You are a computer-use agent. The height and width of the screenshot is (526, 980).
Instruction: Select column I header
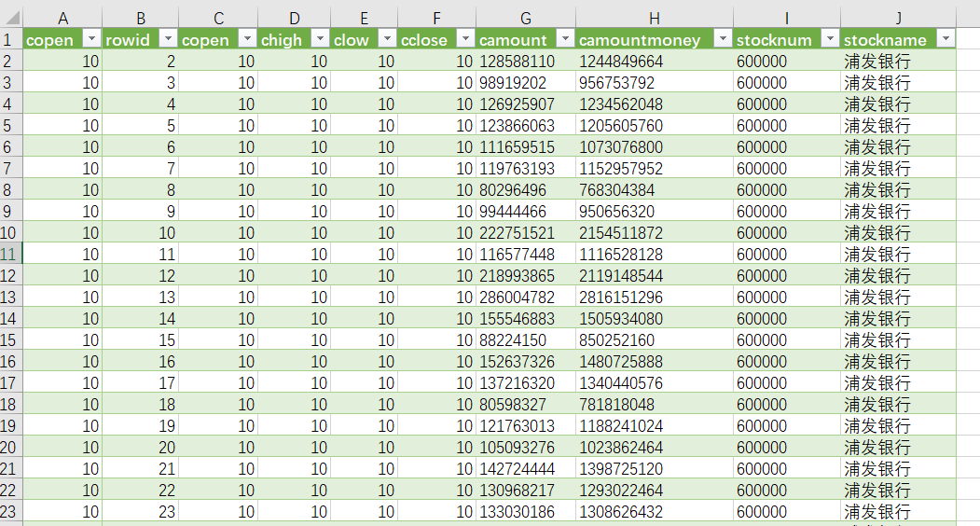coord(787,18)
